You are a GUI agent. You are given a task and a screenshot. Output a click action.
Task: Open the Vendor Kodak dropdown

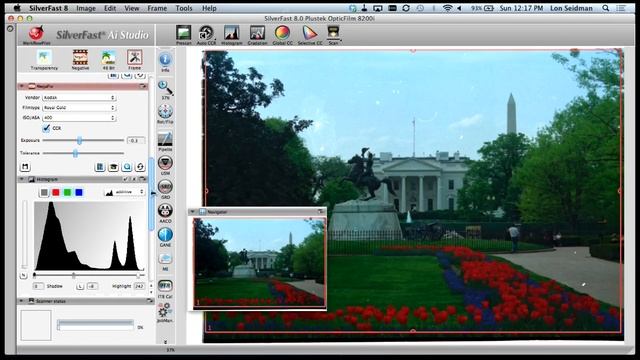click(x=80, y=98)
